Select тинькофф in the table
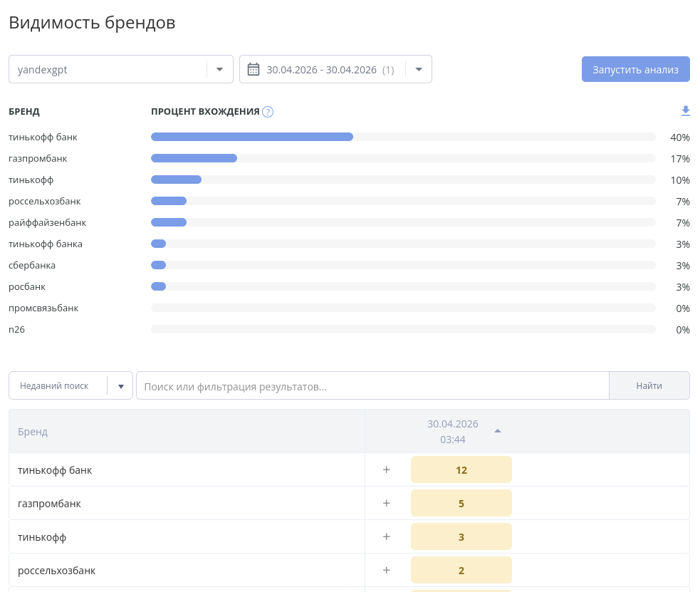 point(42,537)
